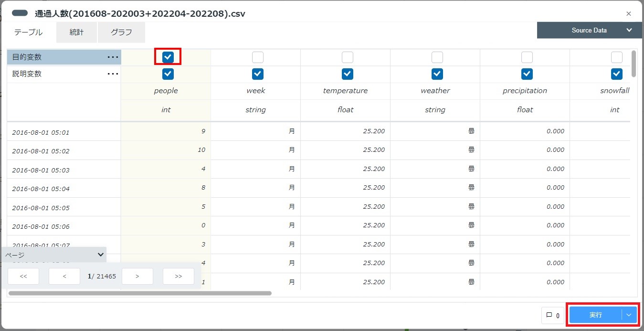Select the temperature column header
644x331 pixels.
pyautogui.click(x=345, y=91)
